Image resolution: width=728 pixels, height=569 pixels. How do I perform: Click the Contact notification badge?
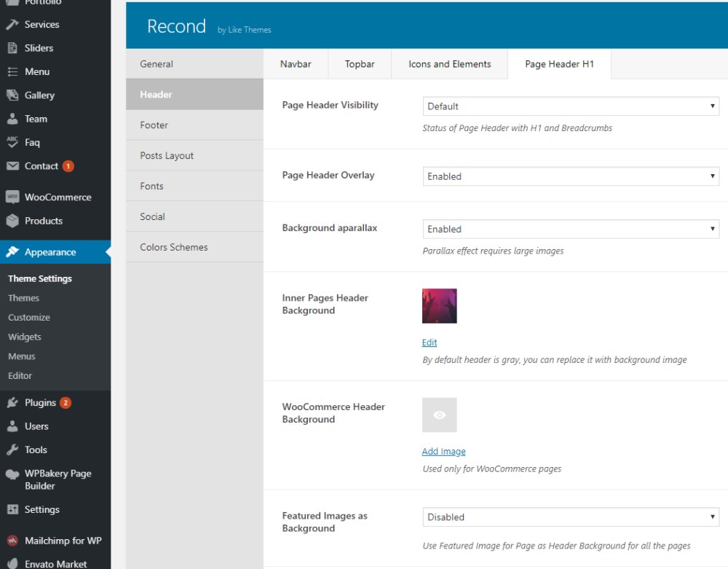tap(68, 166)
